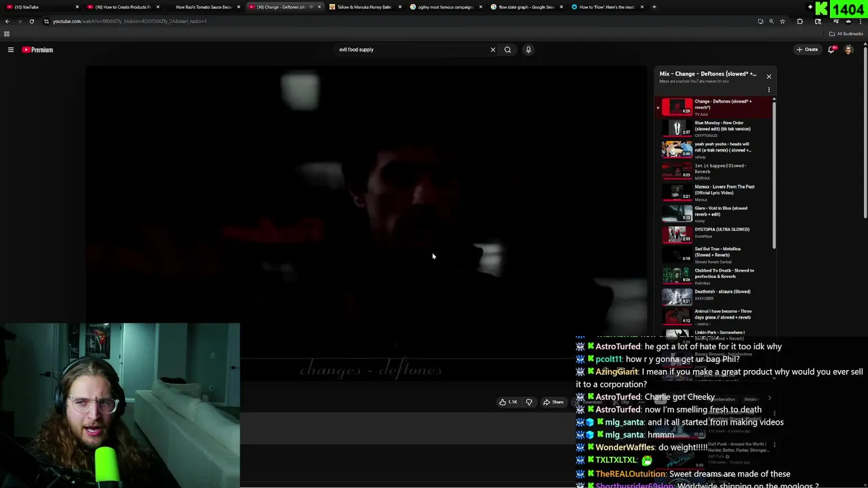Dislike the video with thumbs down
Viewport: 868px width, 488px height.
click(530, 402)
